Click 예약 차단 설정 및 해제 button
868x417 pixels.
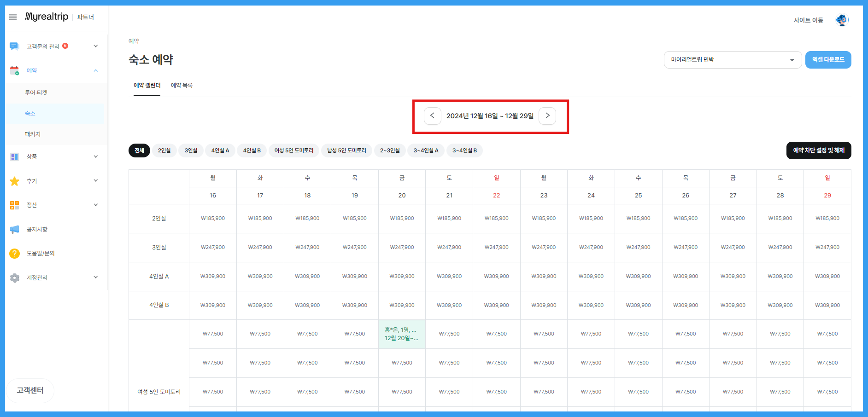pyautogui.click(x=818, y=151)
